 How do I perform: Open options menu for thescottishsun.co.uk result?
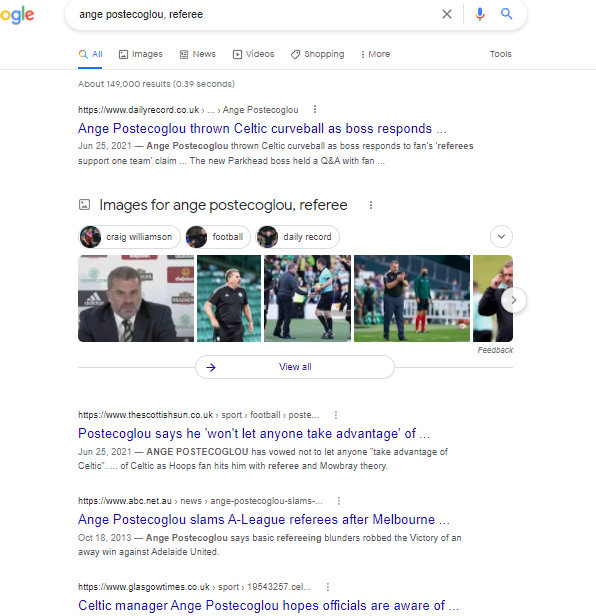pyautogui.click(x=336, y=415)
